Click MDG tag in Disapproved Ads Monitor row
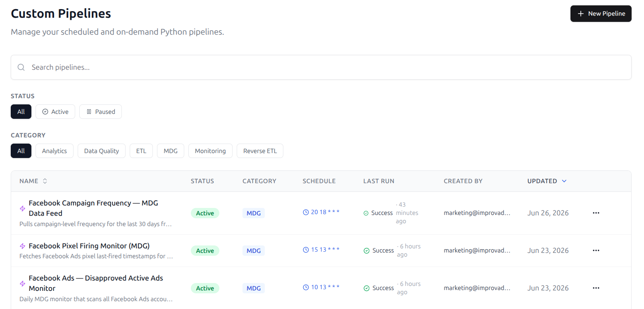Image resolution: width=644 pixels, height=309 pixels. 254,288
